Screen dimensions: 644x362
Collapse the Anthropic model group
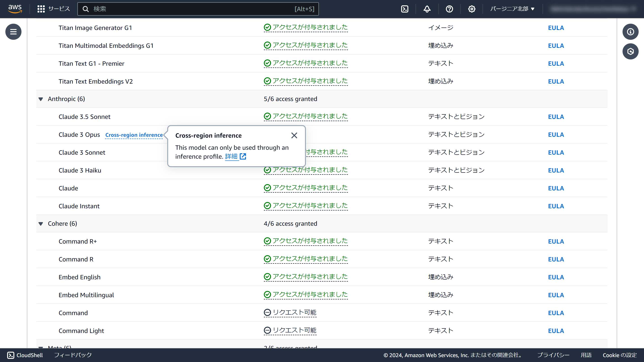[41, 99]
